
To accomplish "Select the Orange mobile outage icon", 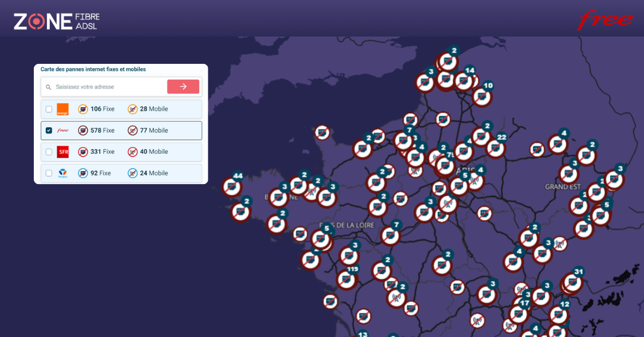I will click(x=133, y=109).
